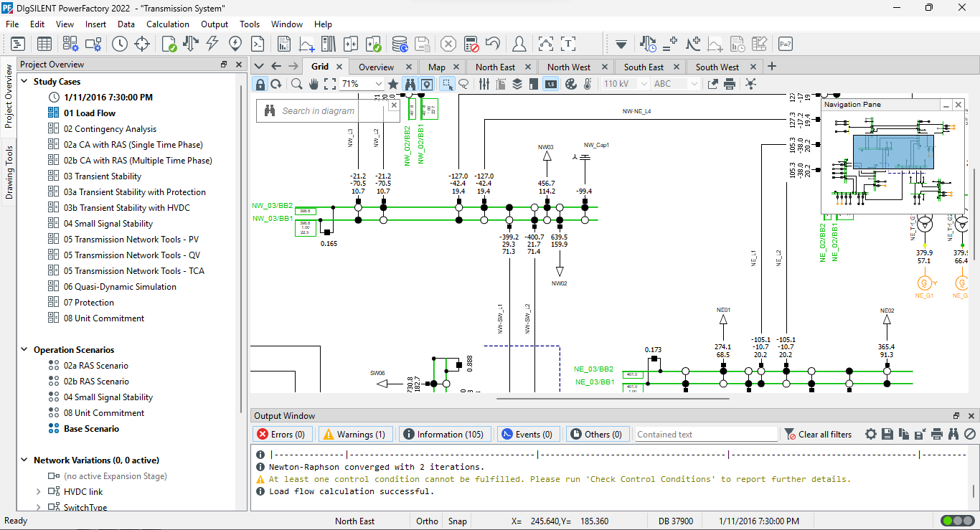Open the Insert menu
This screenshot has height=530, width=980.
[95, 24]
